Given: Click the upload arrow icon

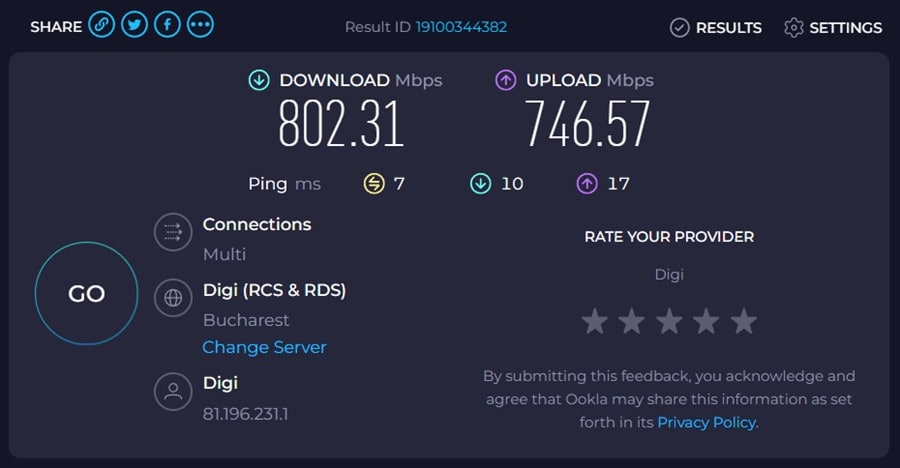Looking at the screenshot, I should [x=506, y=80].
